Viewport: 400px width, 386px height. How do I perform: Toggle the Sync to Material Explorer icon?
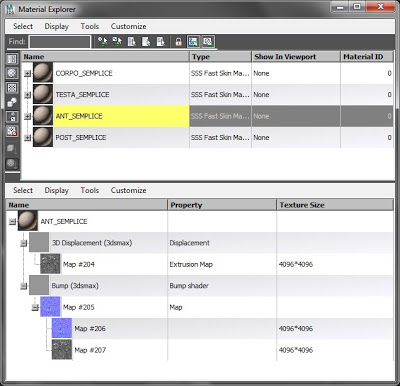tap(193, 42)
